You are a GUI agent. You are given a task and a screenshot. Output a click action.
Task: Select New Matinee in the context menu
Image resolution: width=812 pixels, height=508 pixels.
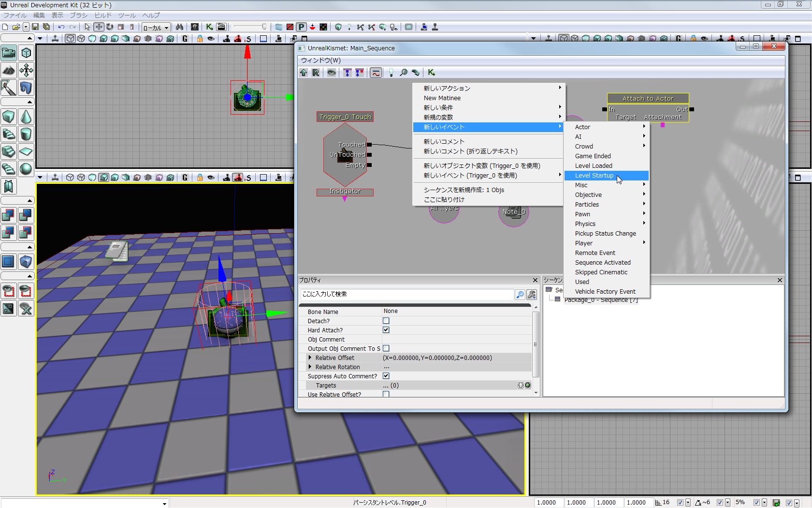(x=442, y=98)
